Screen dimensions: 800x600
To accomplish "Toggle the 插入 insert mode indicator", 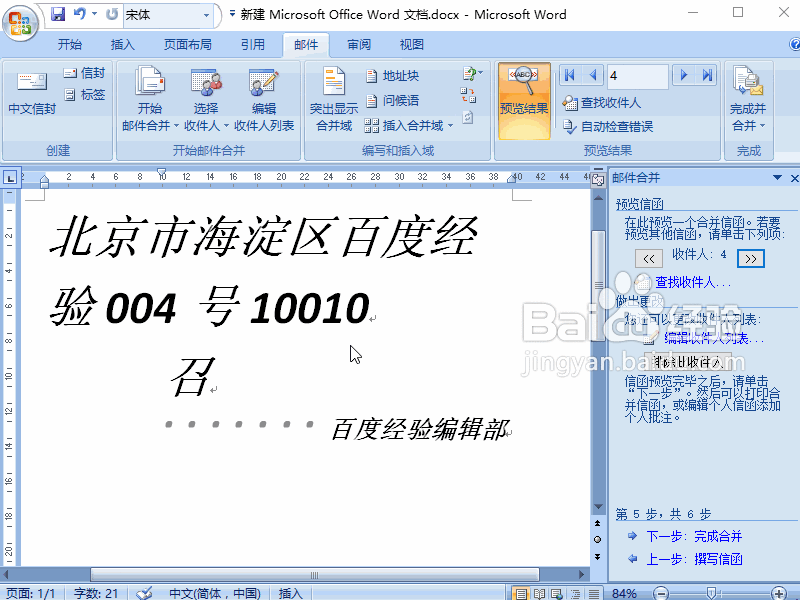I will [x=291, y=593].
